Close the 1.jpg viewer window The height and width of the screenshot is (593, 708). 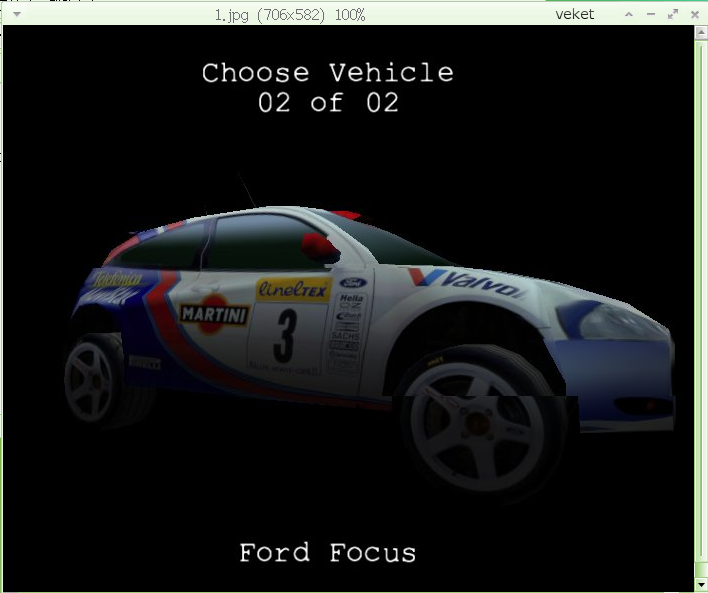tap(695, 15)
